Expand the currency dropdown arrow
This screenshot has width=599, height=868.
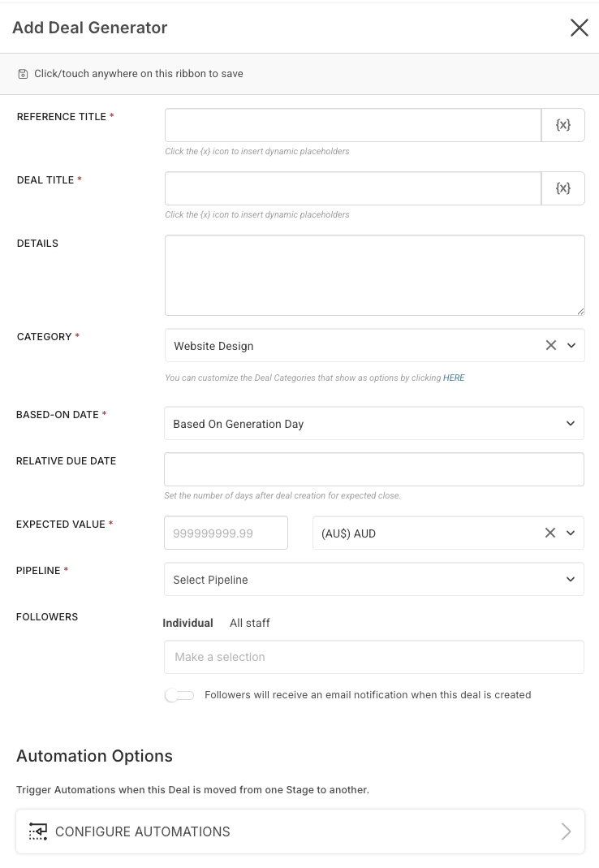[x=571, y=533]
